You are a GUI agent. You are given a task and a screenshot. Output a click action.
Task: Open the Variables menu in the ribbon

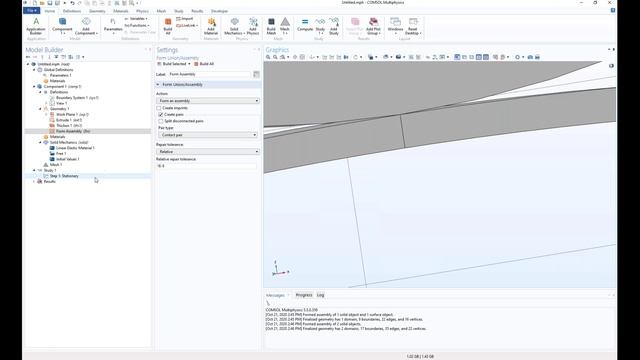coord(136,19)
